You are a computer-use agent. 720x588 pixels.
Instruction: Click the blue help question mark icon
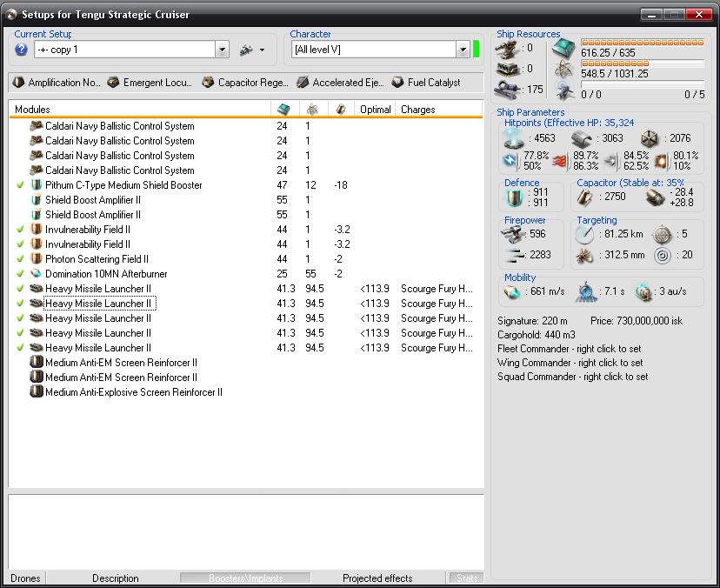coord(21,50)
